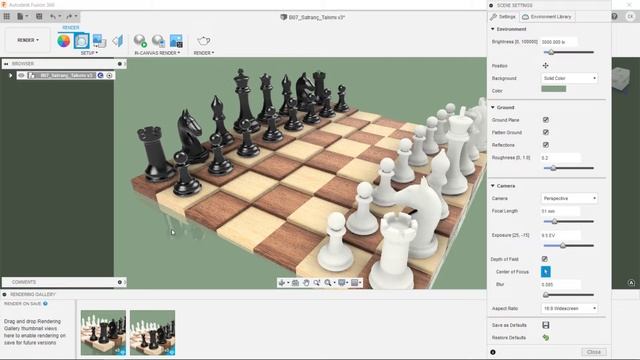Click the Brightness value input field

point(559,42)
